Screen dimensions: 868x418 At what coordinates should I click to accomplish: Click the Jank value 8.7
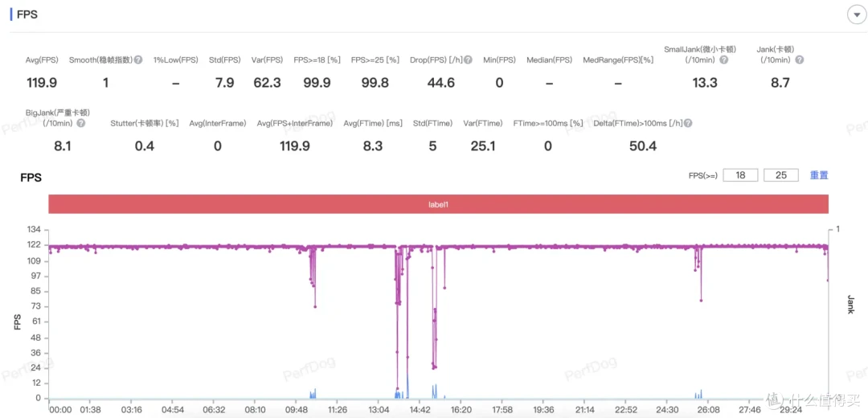click(780, 83)
